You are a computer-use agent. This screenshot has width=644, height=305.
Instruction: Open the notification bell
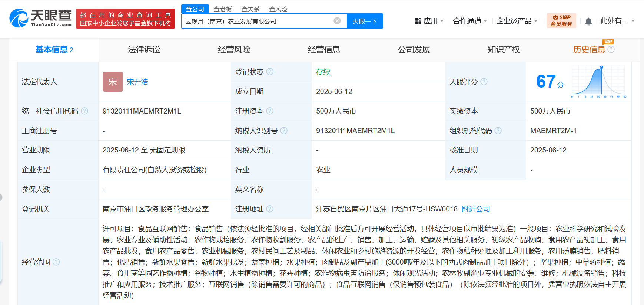pyautogui.click(x=588, y=21)
